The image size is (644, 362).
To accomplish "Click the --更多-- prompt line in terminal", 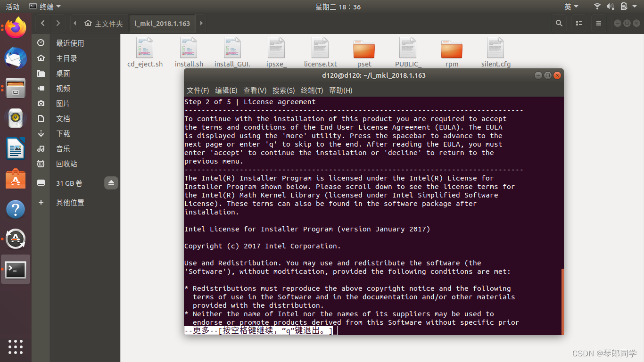I will (260, 331).
